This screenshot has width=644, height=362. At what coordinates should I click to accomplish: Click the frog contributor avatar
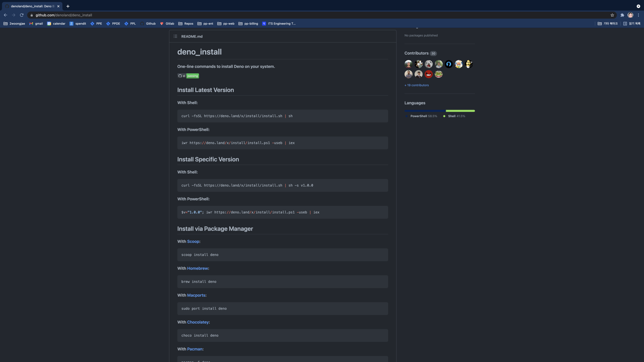click(438, 74)
